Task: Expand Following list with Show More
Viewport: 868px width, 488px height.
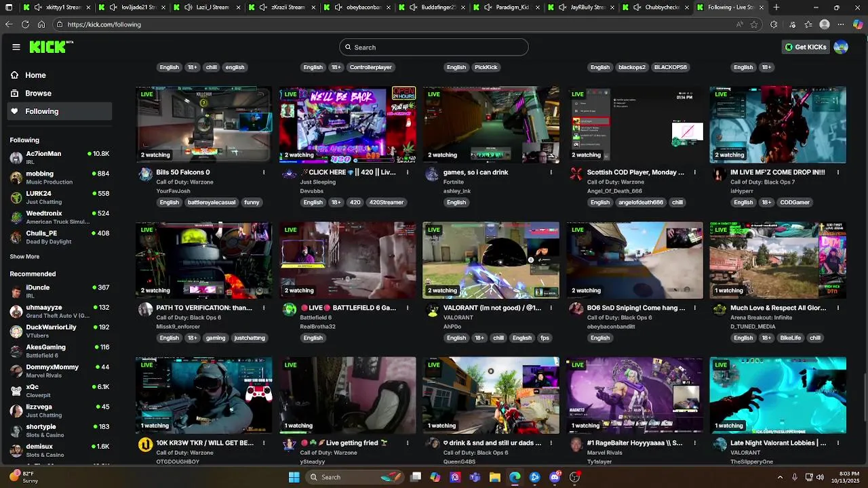Action: (x=24, y=257)
